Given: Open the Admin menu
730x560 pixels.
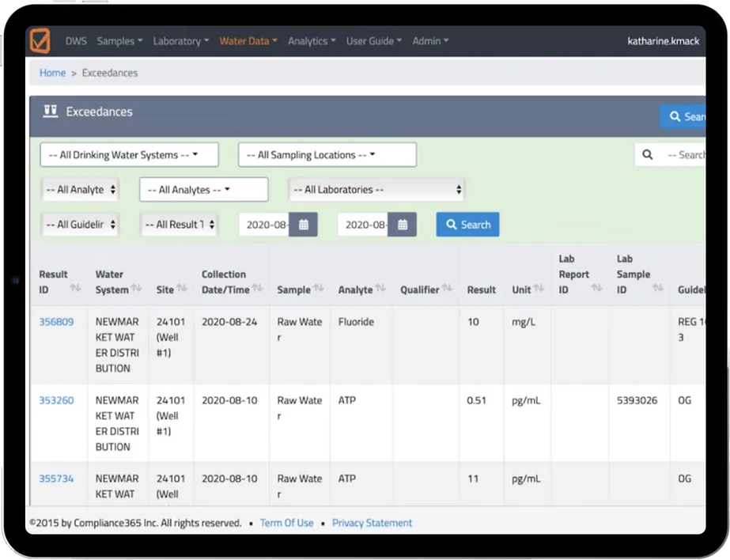Looking at the screenshot, I should click(x=430, y=41).
